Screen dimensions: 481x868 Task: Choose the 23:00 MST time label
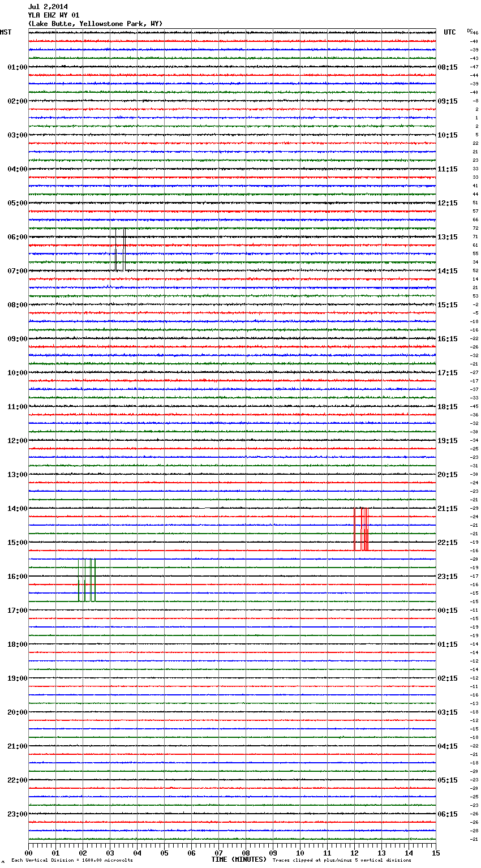18,814
